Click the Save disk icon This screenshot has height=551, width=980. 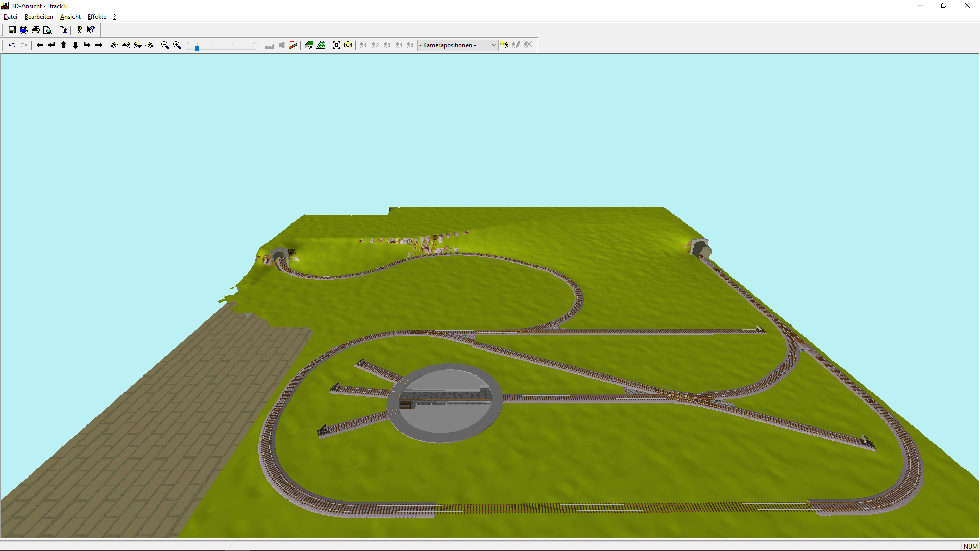[12, 30]
